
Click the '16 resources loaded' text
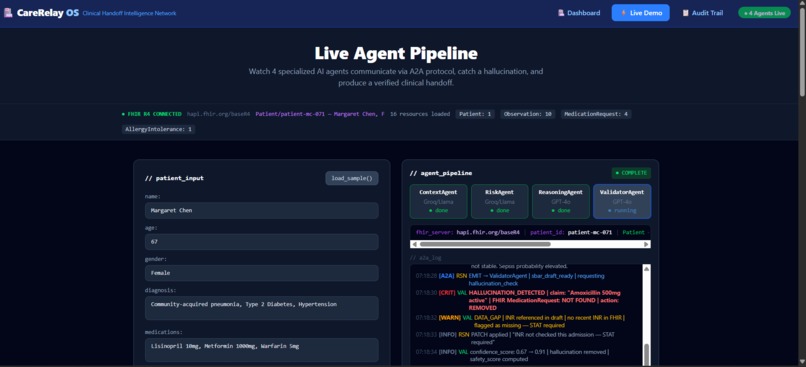419,114
